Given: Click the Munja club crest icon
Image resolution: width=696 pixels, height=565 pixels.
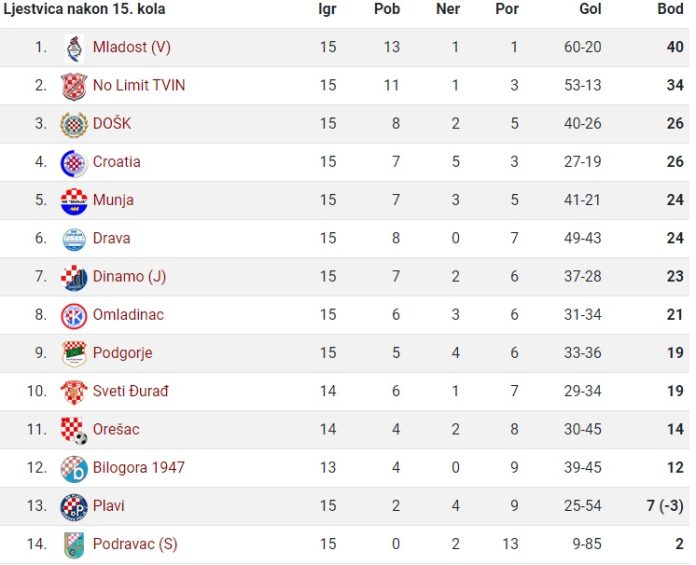Looking at the screenshot, I should (74, 201).
